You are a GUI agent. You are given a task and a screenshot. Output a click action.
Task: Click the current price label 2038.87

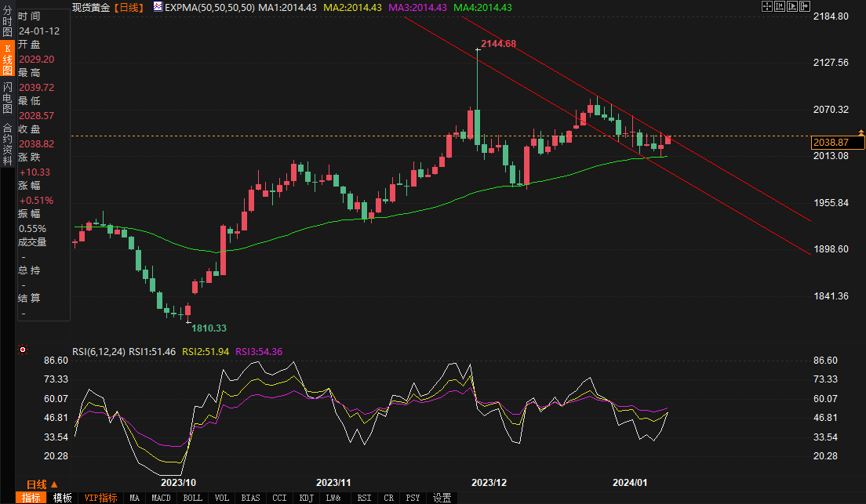coord(831,143)
